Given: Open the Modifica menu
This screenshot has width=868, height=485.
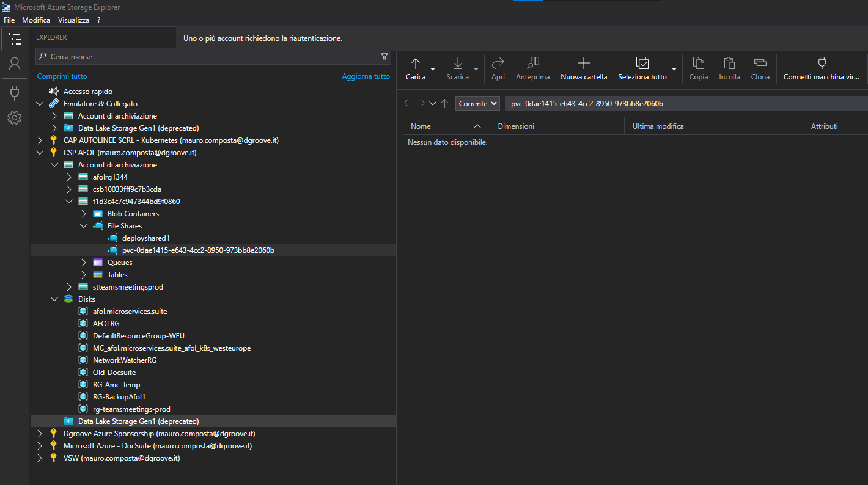Looking at the screenshot, I should tap(36, 20).
